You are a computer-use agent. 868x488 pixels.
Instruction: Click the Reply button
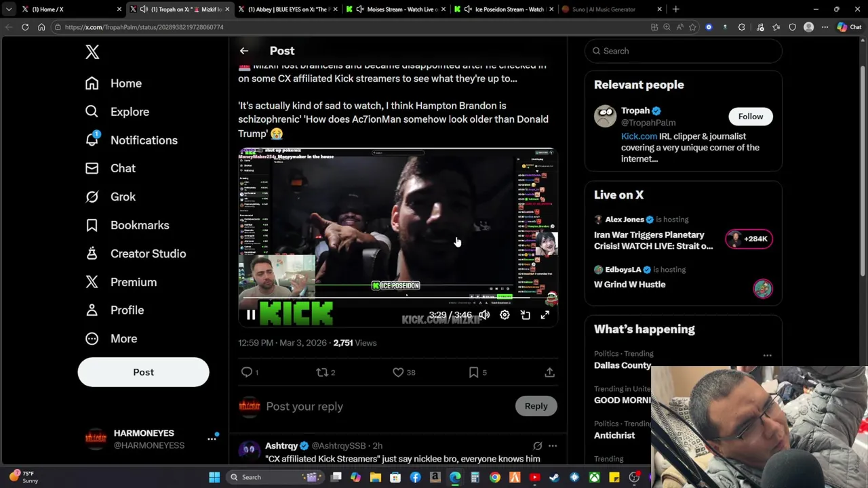click(x=536, y=406)
